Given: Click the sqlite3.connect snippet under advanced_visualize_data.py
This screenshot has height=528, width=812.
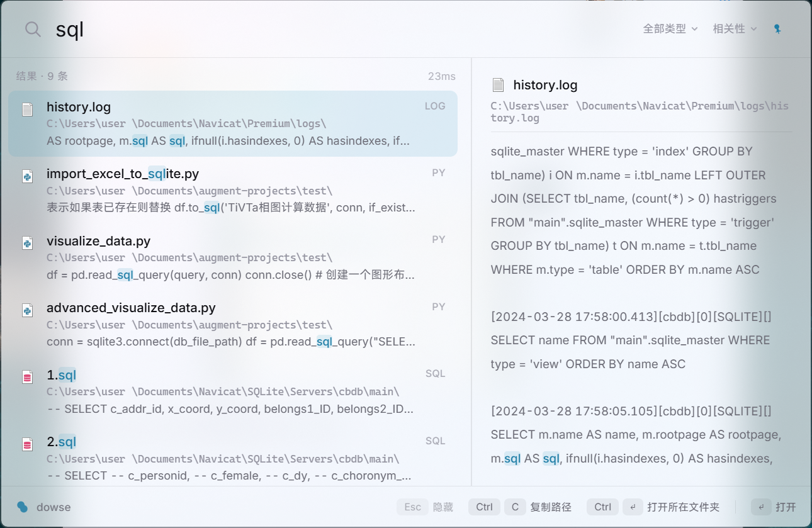Looking at the screenshot, I should tap(231, 342).
